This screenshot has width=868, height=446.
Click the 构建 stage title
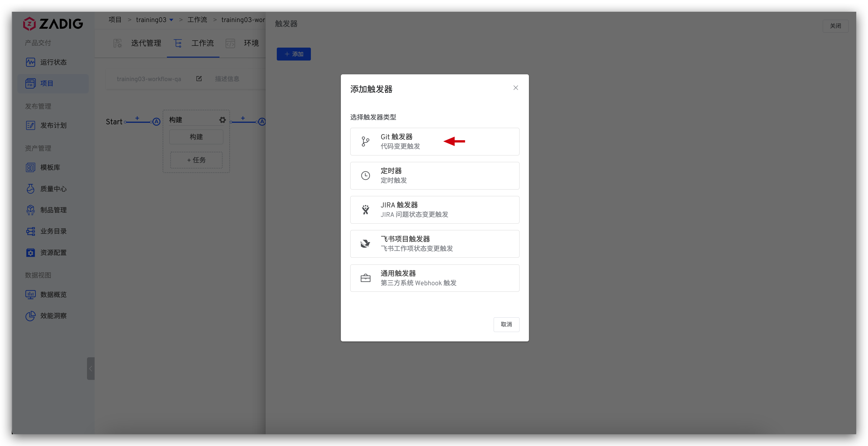tap(175, 120)
